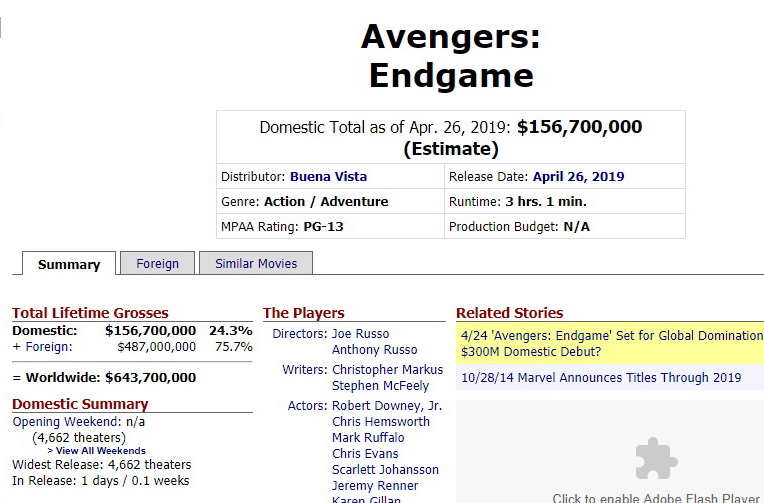The image size is (764, 503).
Task: Switch to the Foreign tab
Action: pyautogui.click(x=158, y=263)
